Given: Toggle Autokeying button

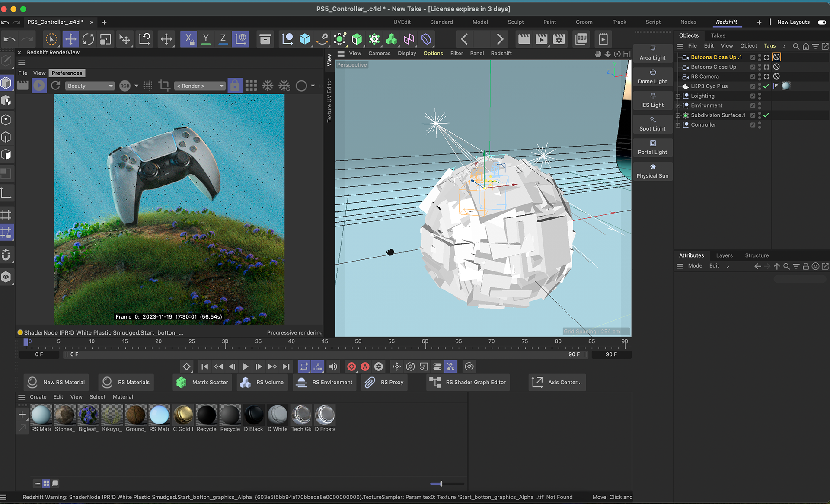Looking at the screenshot, I should [365, 367].
